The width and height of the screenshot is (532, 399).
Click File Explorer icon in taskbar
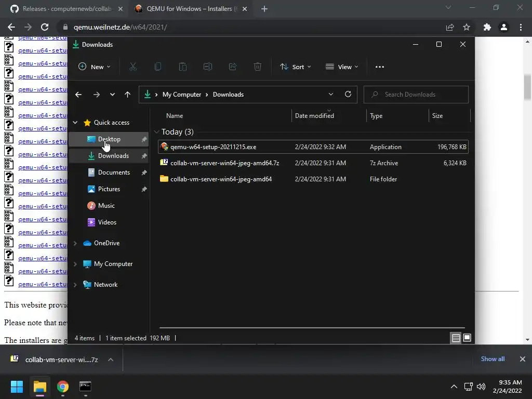point(39,387)
